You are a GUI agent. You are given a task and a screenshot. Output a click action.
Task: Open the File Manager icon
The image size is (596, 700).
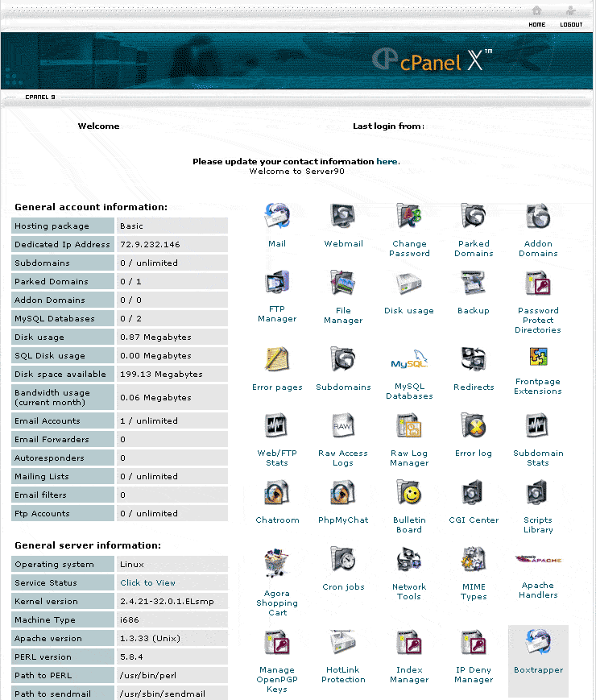click(x=343, y=283)
